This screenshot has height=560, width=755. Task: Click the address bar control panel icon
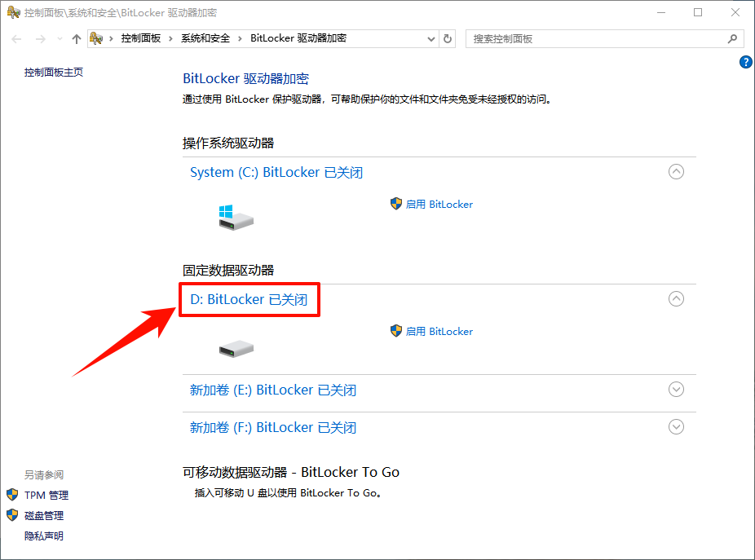pos(96,38)
